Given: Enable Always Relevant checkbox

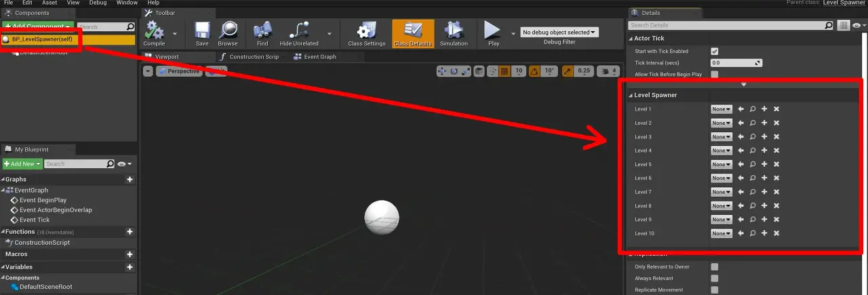Looking at the screenshot, I should [714, 278].
